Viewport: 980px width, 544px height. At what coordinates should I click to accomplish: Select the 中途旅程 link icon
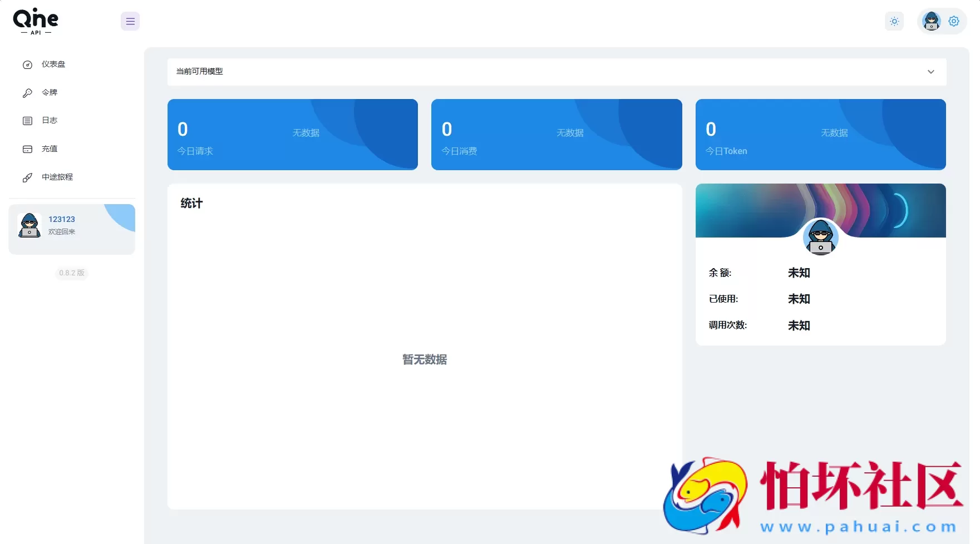[28, 177]
